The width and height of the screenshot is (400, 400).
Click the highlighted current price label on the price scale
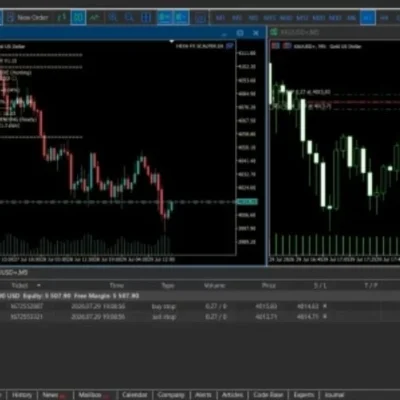(247, 202)
